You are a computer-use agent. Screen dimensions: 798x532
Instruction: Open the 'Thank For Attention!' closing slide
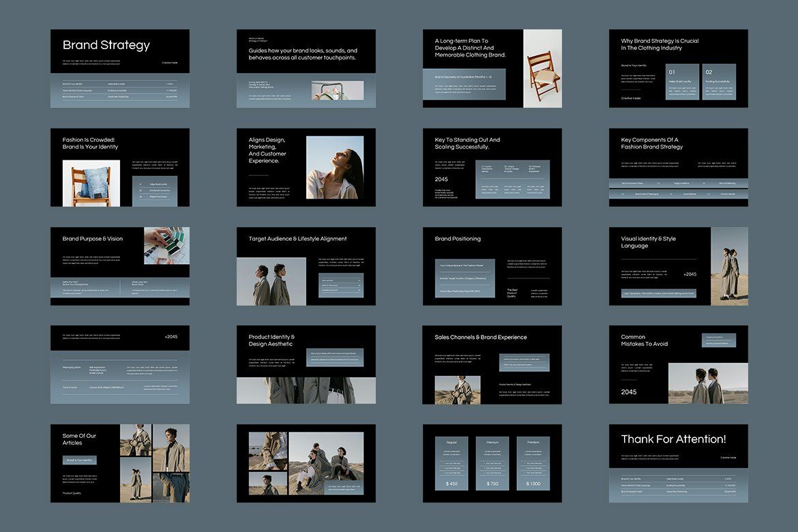pos(679,463)
